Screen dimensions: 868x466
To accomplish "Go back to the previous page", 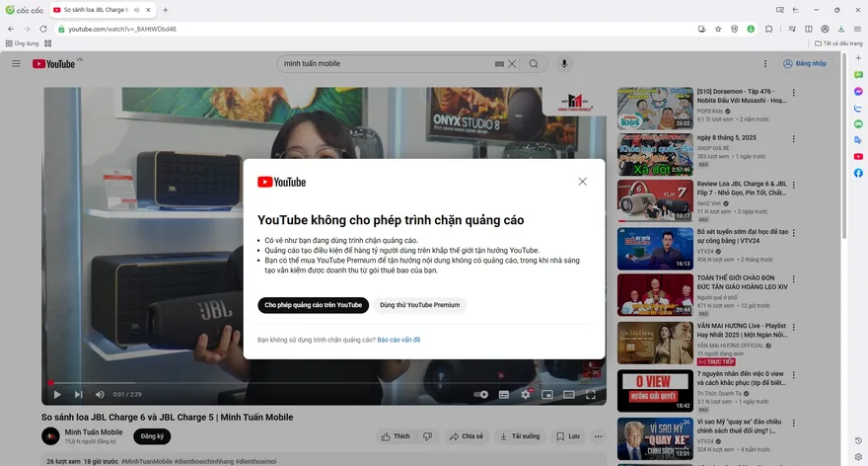I will 11,29.
